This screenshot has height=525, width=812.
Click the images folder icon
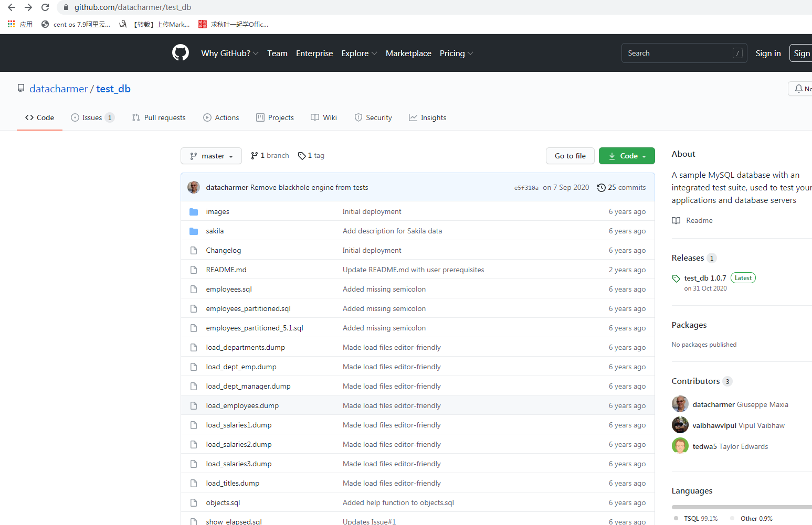[x=194, y=212]
